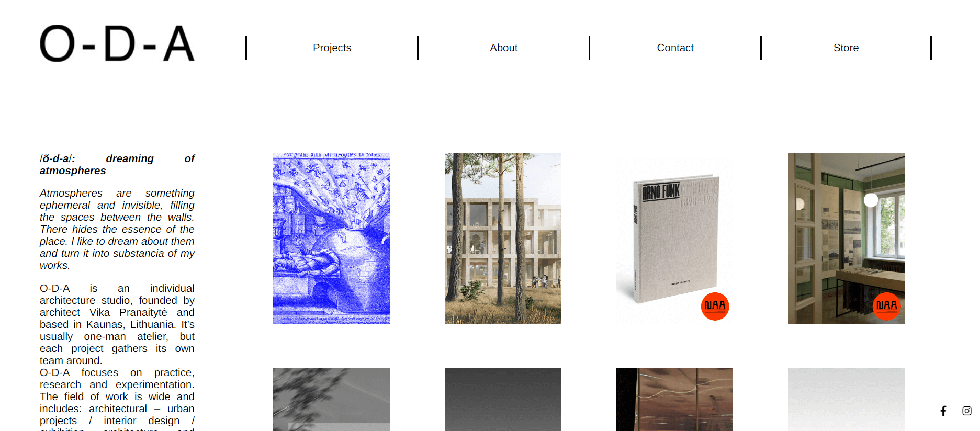Click the NAA badge on the interior photo

tap(886, 306)
